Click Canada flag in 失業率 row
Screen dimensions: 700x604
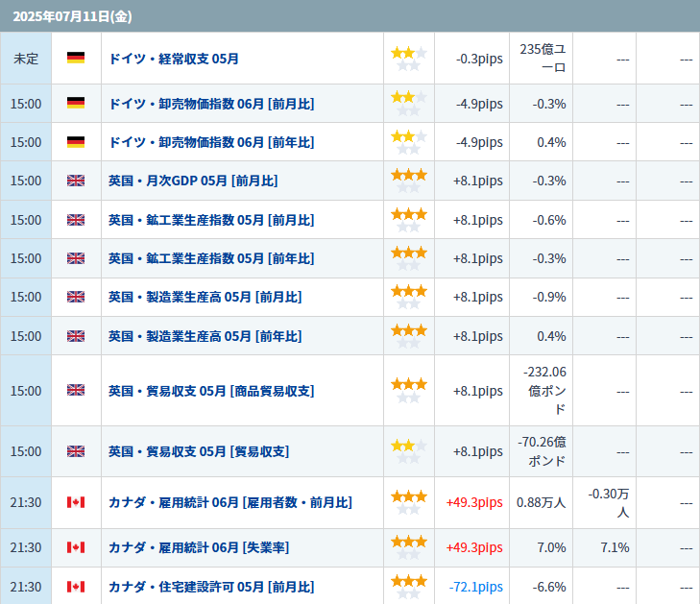(76, 547)
